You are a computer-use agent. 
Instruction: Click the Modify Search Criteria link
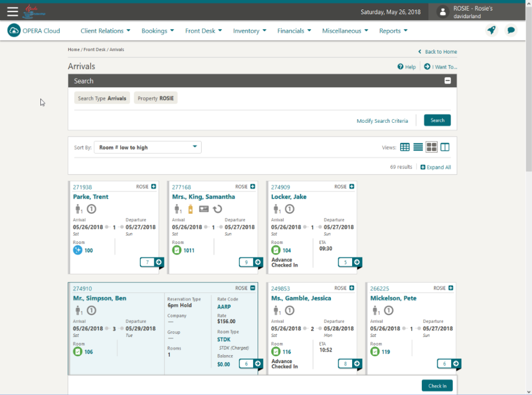(x=383, y=121)
